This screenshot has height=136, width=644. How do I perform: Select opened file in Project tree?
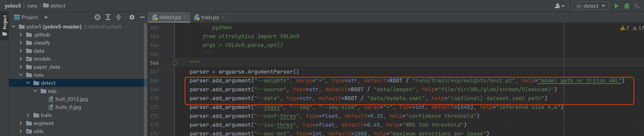click(98, 17)
